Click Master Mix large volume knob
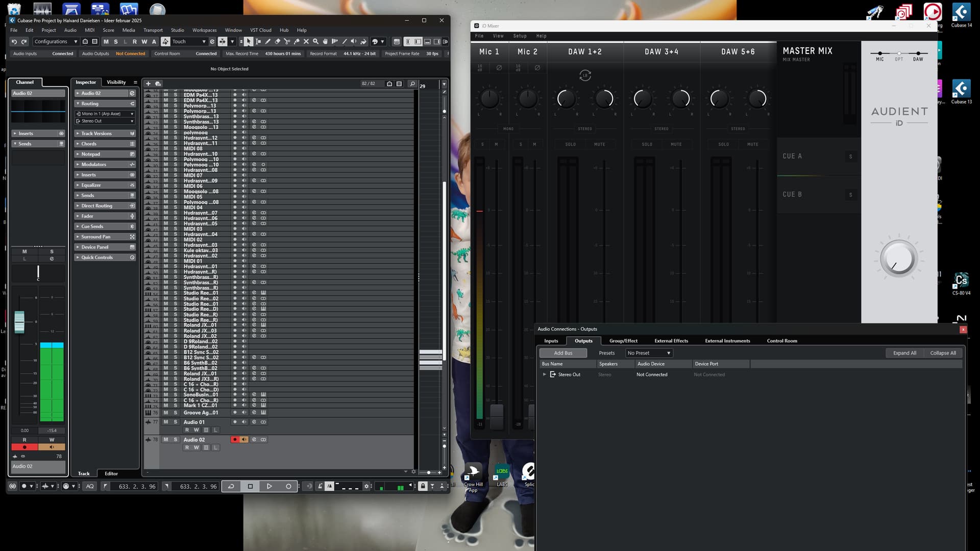Image resolution: width=980 pixels, height=551 pixels. (x=898, y=259)
